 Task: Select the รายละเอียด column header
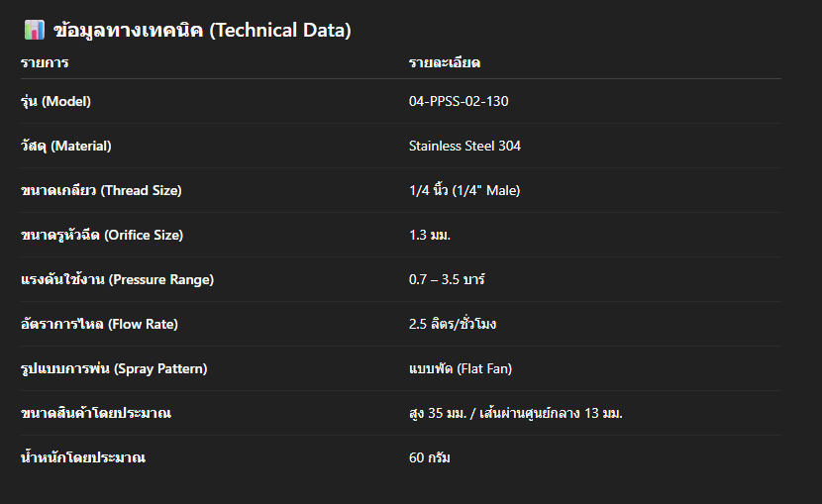point(444,63)
